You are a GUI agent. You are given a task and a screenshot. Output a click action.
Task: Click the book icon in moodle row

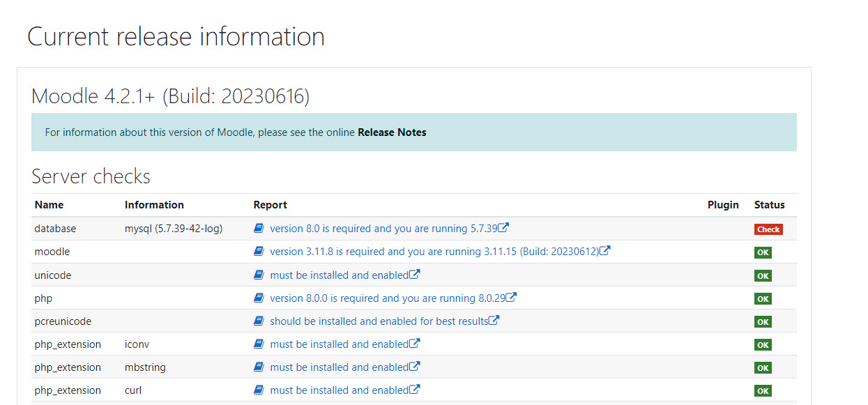coord(259,252)
